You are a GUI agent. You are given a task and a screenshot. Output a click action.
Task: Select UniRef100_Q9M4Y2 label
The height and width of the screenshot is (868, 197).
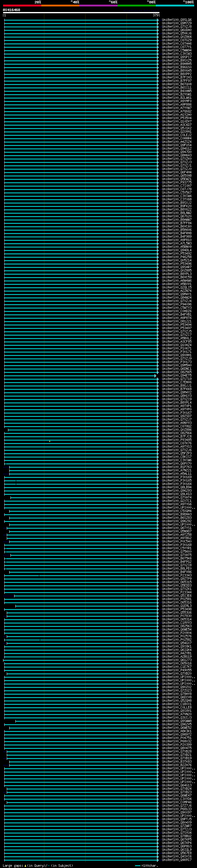[x=177, y=393]
